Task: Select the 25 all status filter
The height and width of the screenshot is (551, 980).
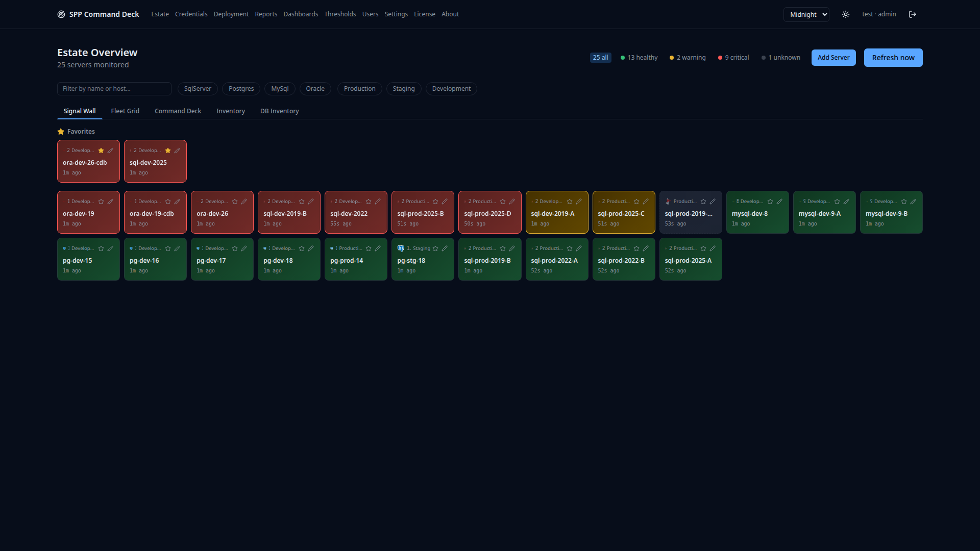Action: [x=600, y=58]
